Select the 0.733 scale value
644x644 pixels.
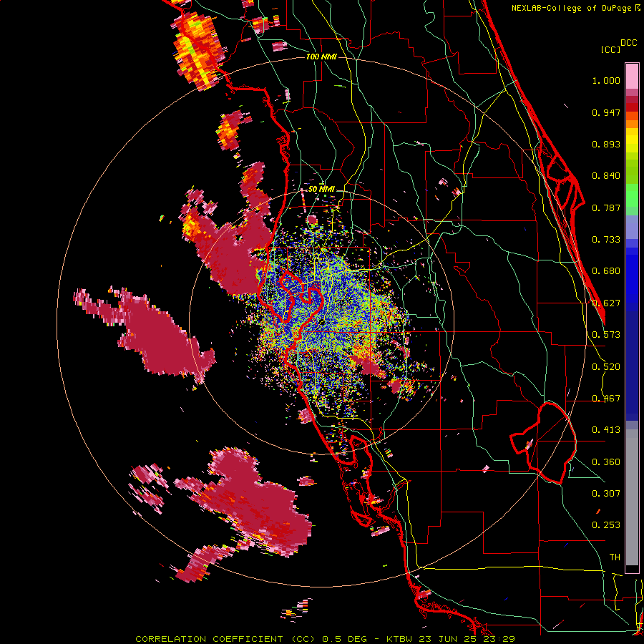(606, 240)
